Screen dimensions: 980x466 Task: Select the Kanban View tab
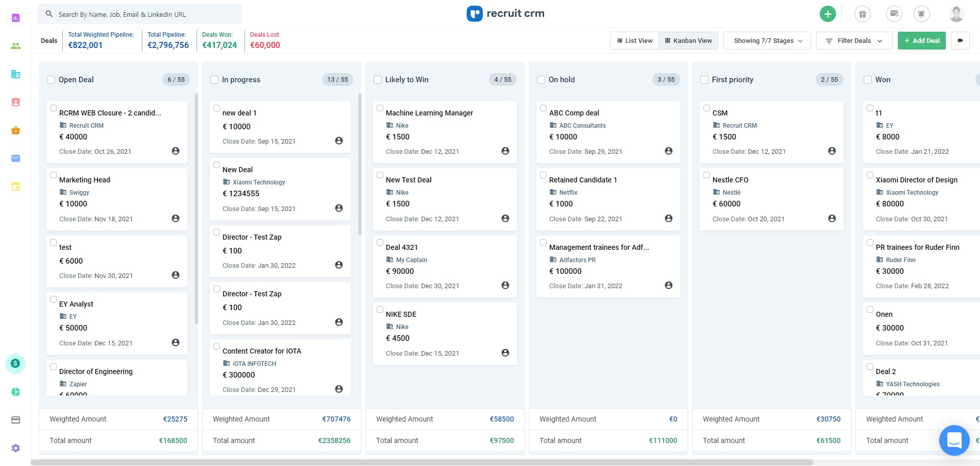[688, 40]
